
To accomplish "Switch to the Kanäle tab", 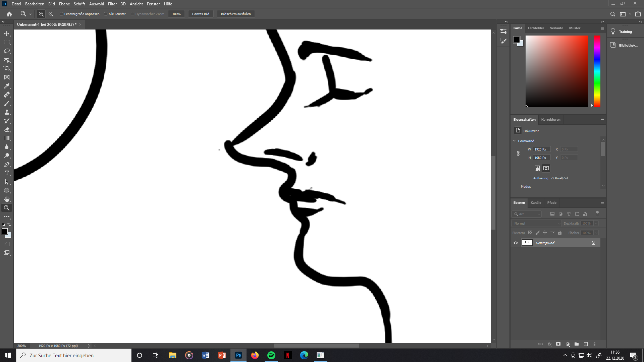I will coord(536,203).
